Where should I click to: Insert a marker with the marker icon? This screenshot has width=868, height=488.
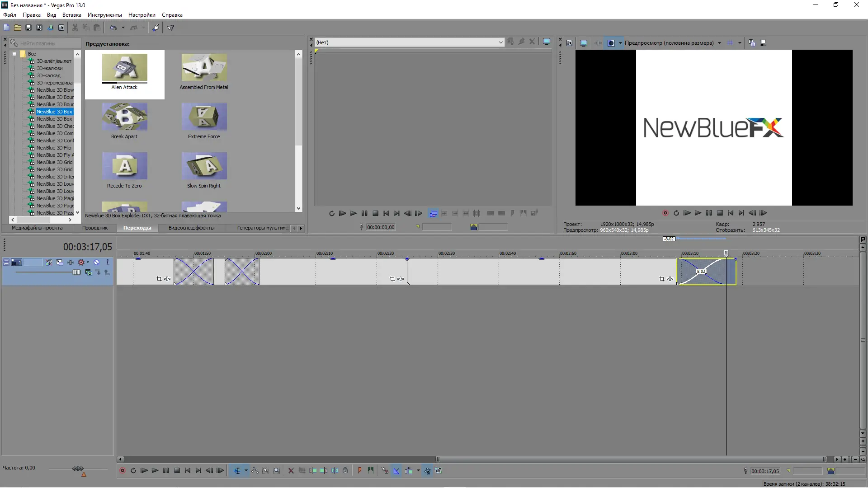359,471
